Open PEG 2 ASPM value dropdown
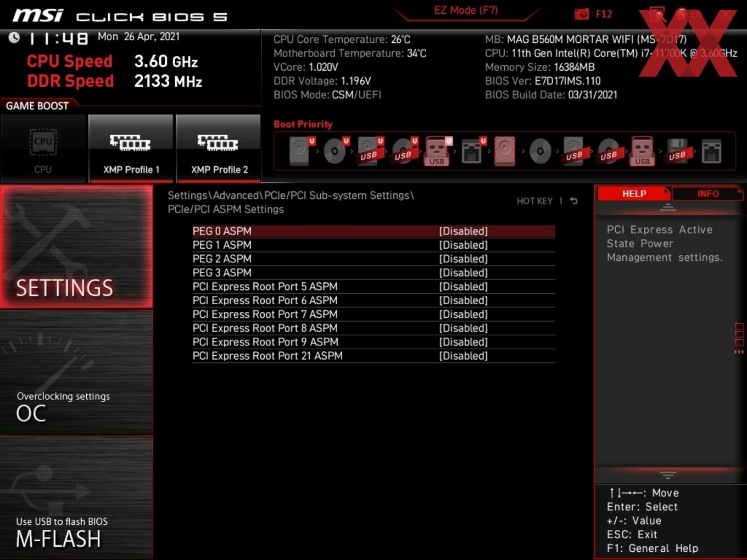 click(x=464, y=259)
